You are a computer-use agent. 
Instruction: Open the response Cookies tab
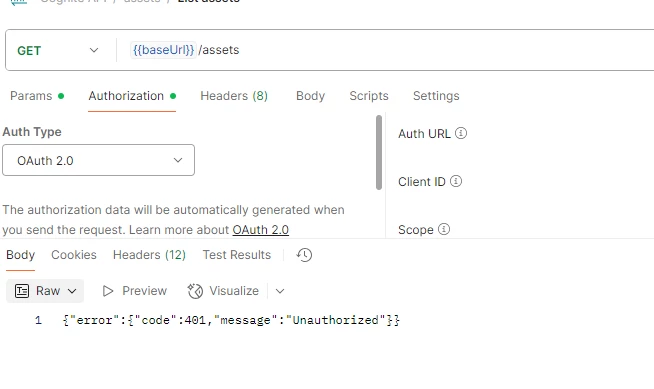click(74, 255)
